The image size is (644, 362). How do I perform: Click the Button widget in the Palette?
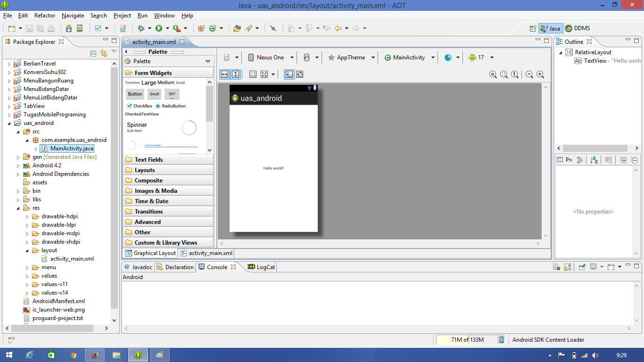[x=134, y=94]
